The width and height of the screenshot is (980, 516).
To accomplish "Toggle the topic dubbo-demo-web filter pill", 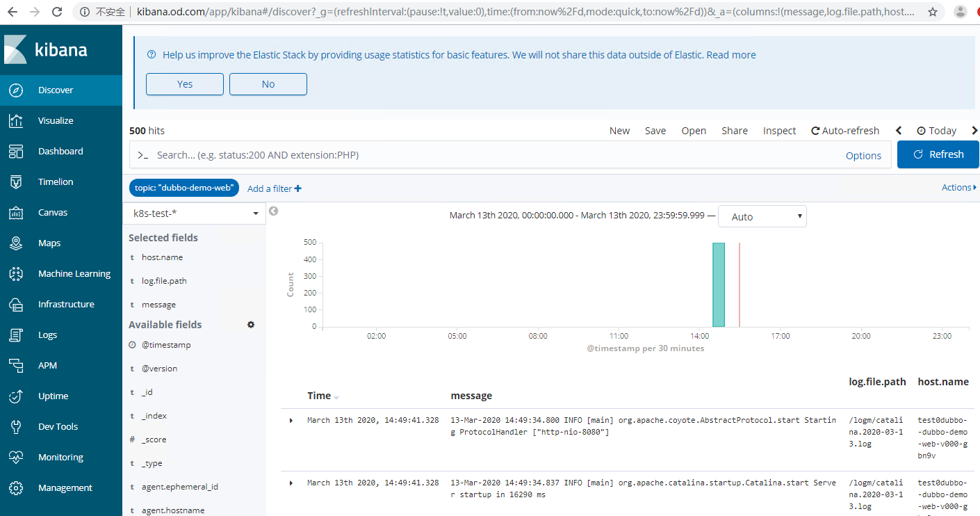I will click(184, 188).
